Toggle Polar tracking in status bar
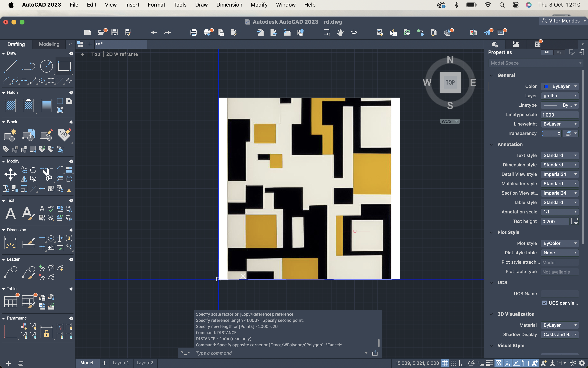588x368 pixels. pos(471,363)
